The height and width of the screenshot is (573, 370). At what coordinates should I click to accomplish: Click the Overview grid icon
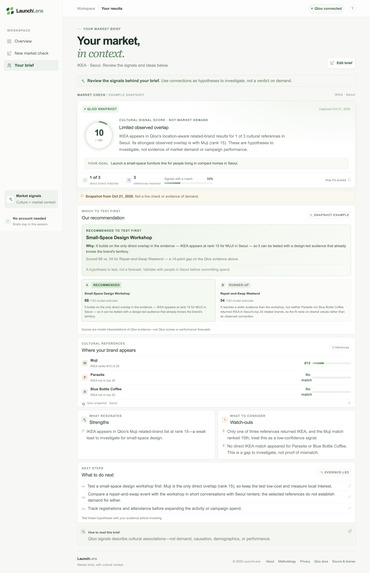click(9, 41)
